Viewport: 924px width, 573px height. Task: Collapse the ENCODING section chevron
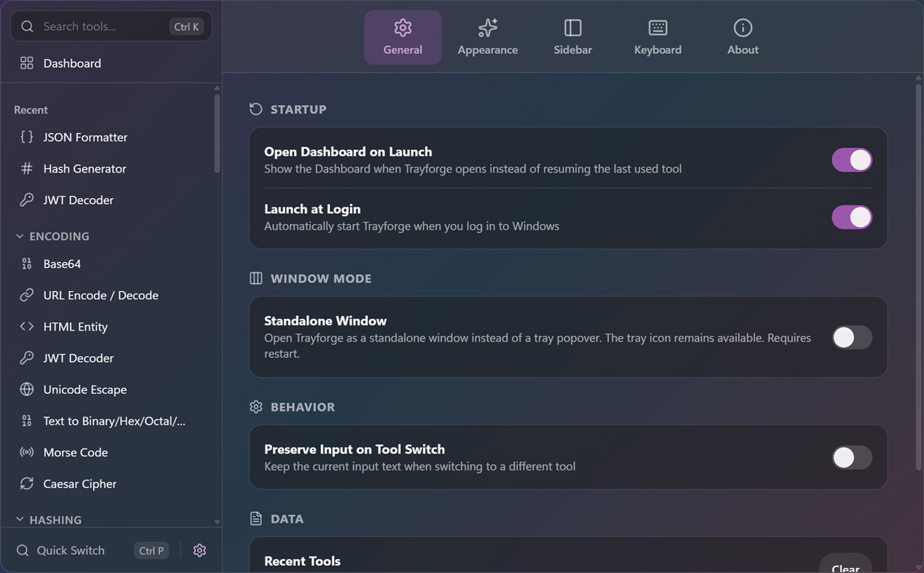pos(20,236)
